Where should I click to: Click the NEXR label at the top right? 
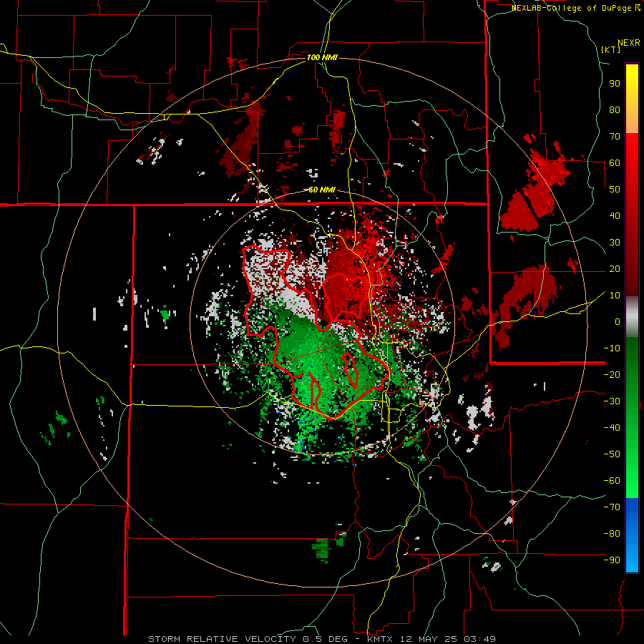coord(629,43)
